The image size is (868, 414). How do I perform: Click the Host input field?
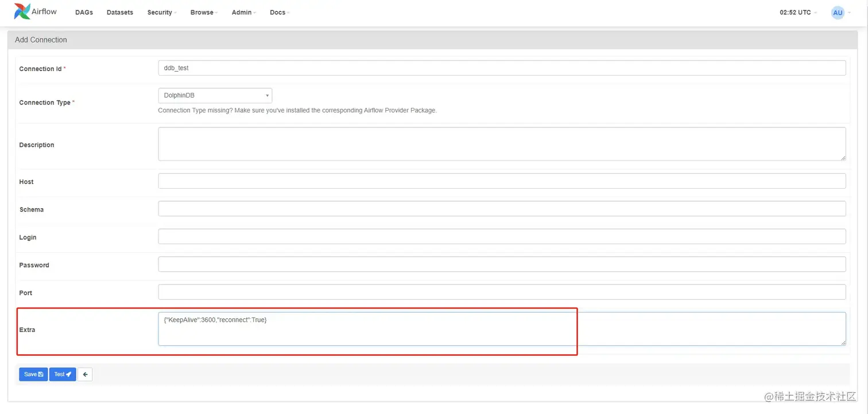click(502, 181)
